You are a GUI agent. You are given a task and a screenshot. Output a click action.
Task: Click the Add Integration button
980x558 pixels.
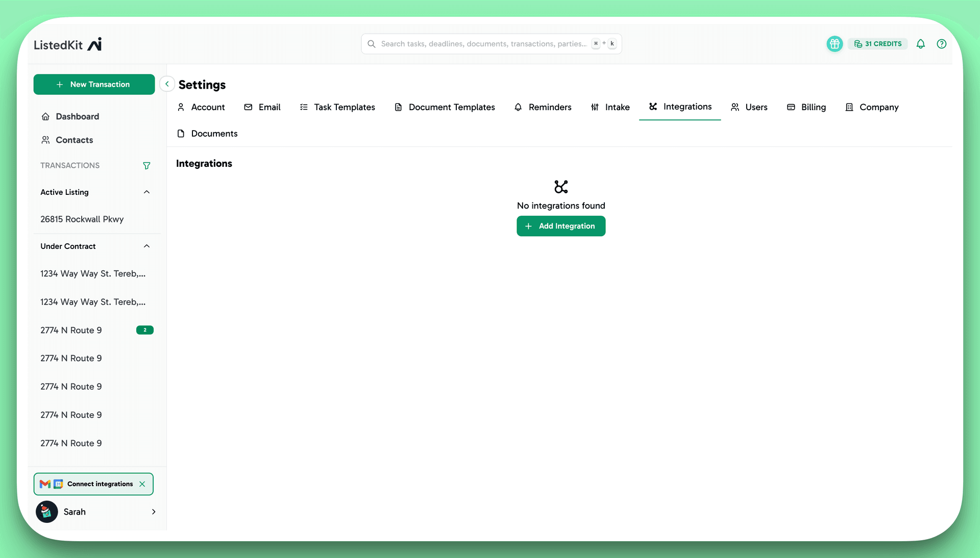(x=560, y=226)
